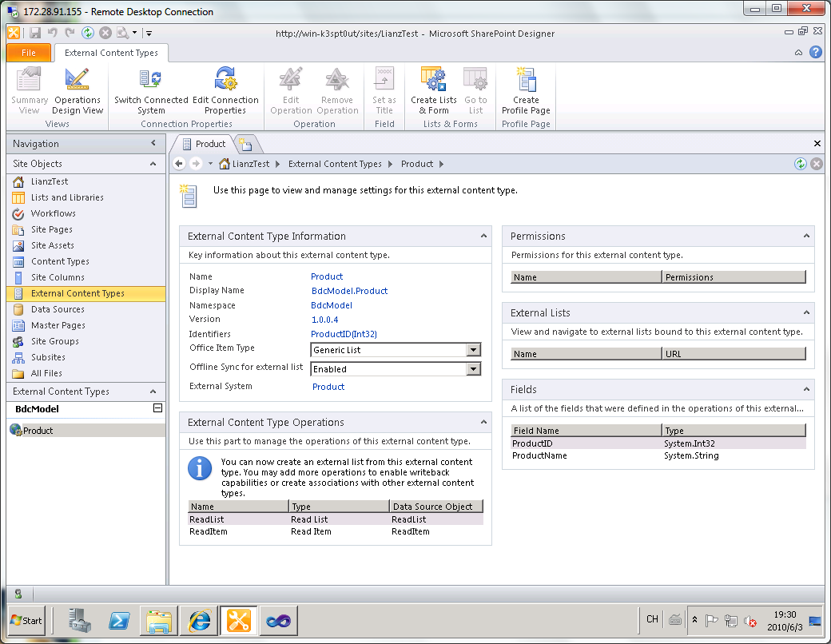831x644 pixels.
Task: Click the LianzTest home icon in breadcrumb
Action: [225, 164]
